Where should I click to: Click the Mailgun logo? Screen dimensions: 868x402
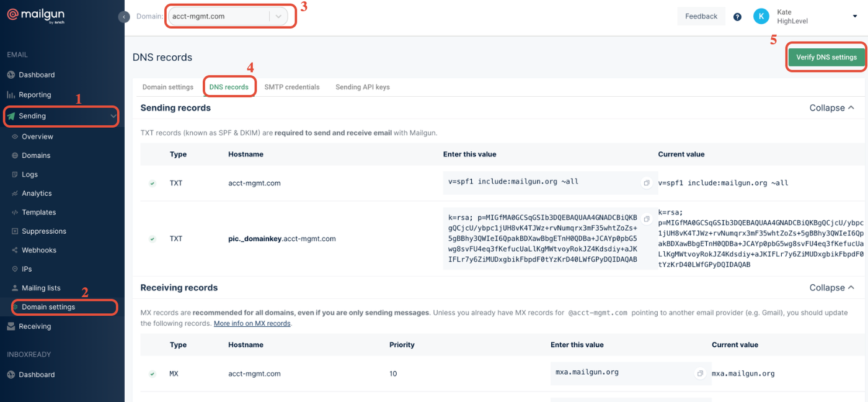[x=35, y=16]
